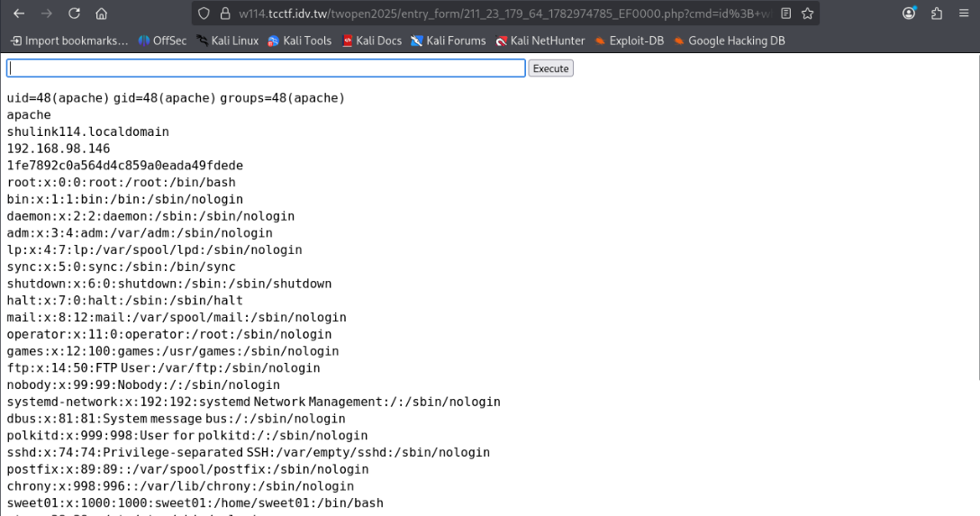Screen dimensions: 980x516
Task: Click the Execute button
Action: point(550,68)
